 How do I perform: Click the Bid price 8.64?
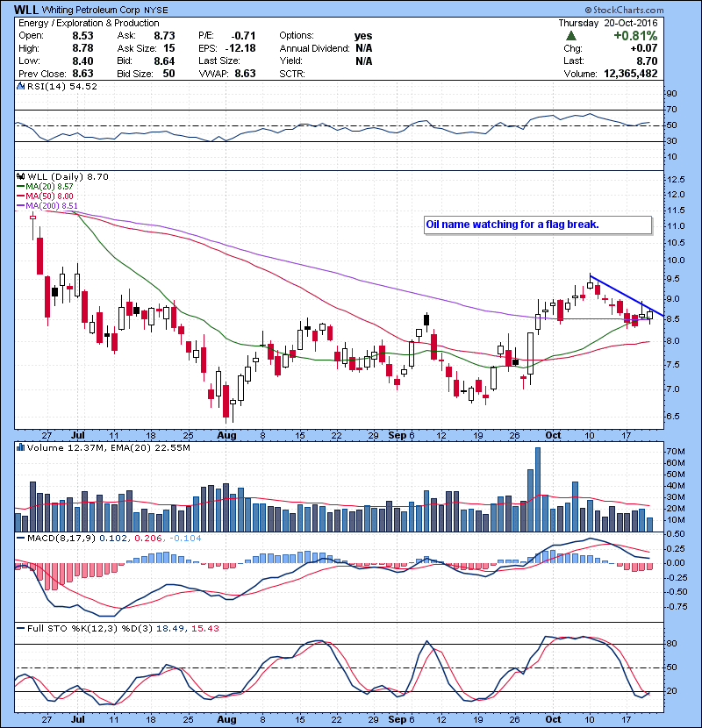coord(164,61)
